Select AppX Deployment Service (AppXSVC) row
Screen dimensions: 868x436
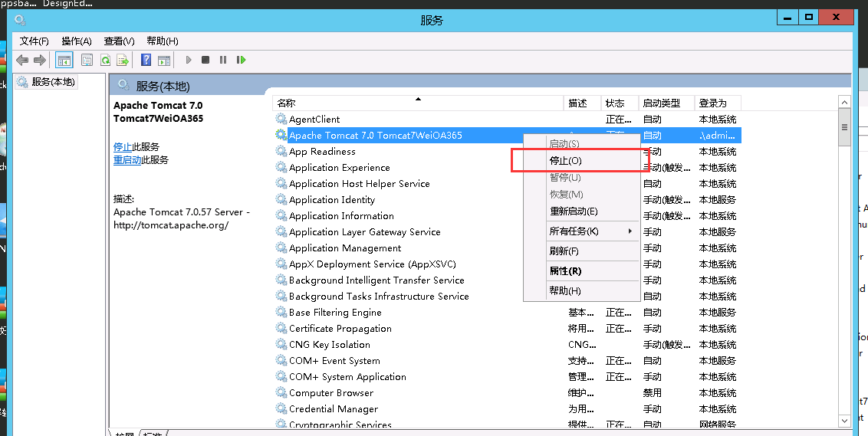tap(507, 264)
